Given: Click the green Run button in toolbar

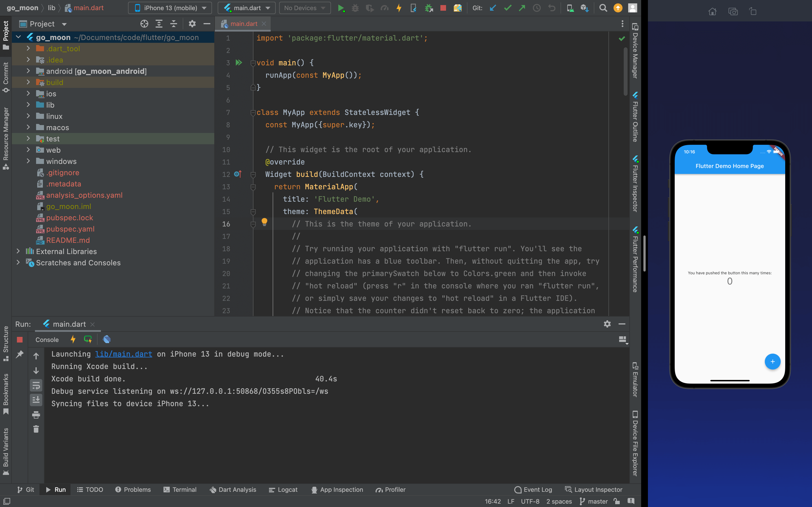Looking at the screenshot, I should tap(341, 8).
